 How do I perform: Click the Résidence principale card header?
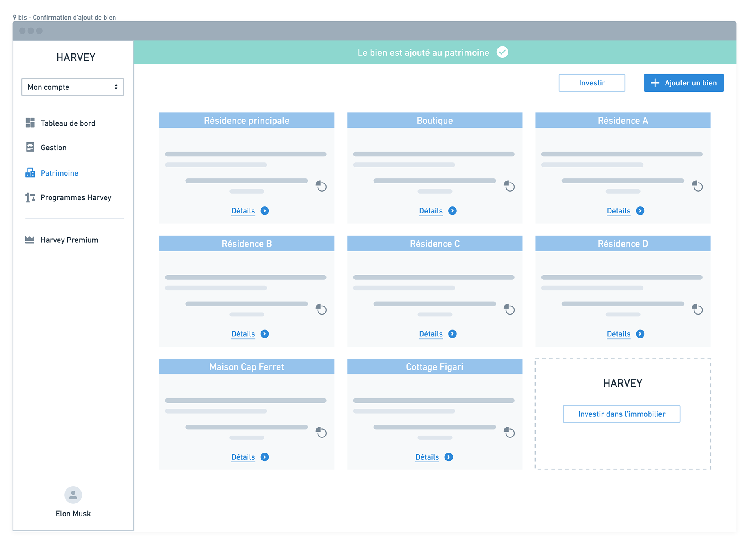pyautogui.click(x=247, y=120)
